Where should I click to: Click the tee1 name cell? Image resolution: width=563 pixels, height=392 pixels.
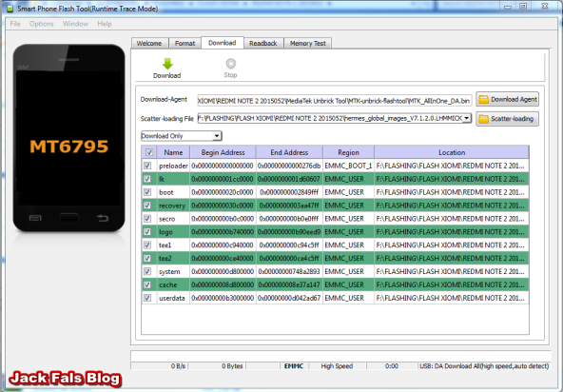tap(173, 245)
